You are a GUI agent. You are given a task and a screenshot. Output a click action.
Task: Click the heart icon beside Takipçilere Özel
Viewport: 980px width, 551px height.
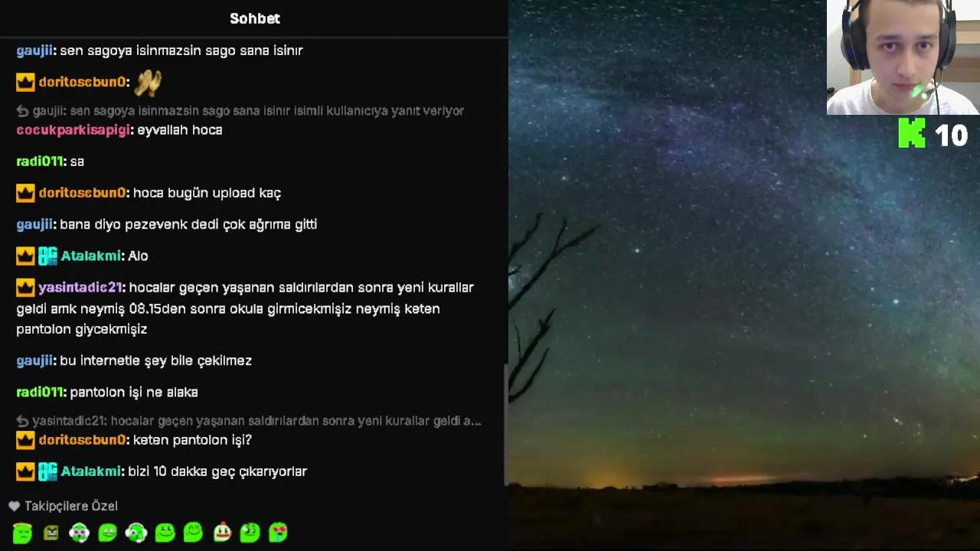tap(14, 506)
